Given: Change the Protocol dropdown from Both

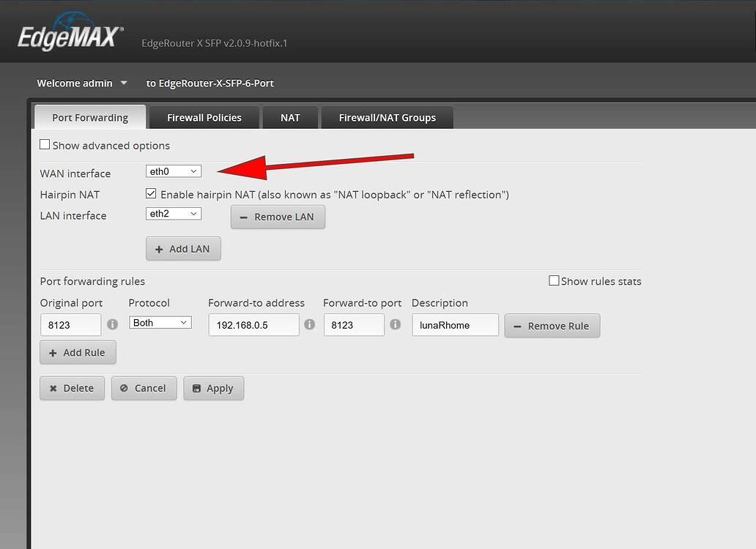Looking at the screenshot, I should coord(160,322).
